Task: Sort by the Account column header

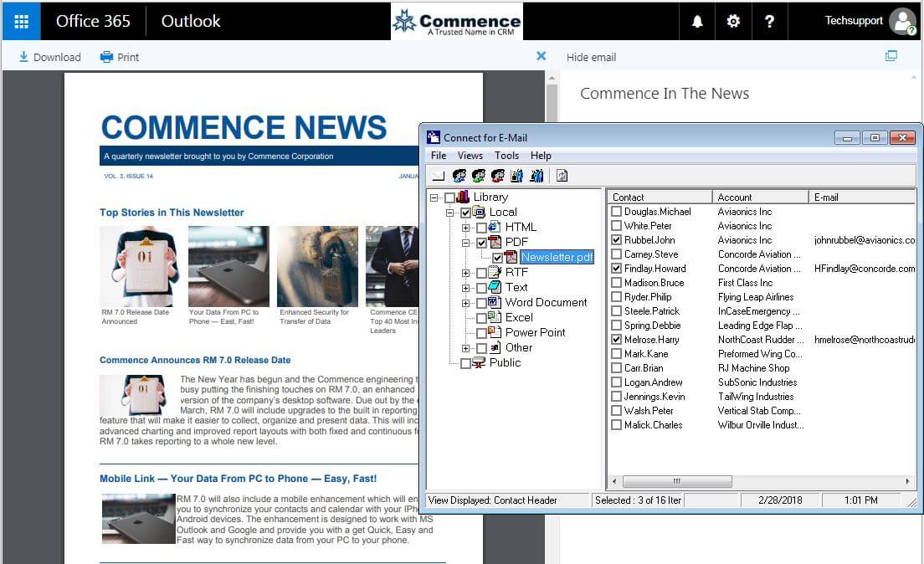Action: 761,197
